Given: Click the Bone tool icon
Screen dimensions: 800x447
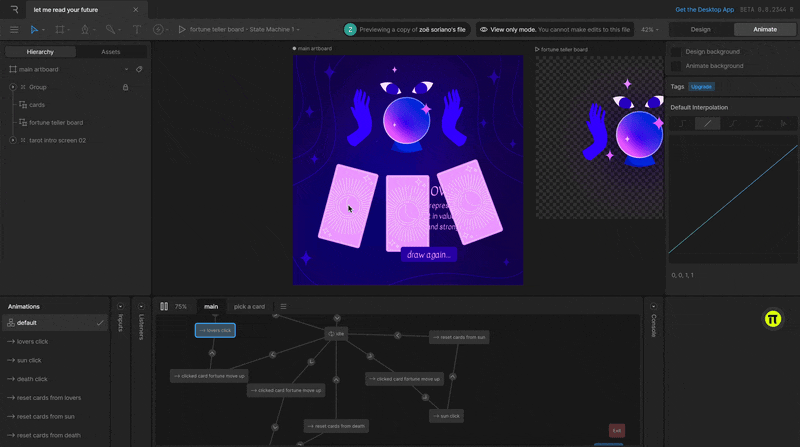Looking at the screenshot, I should 110,30.
